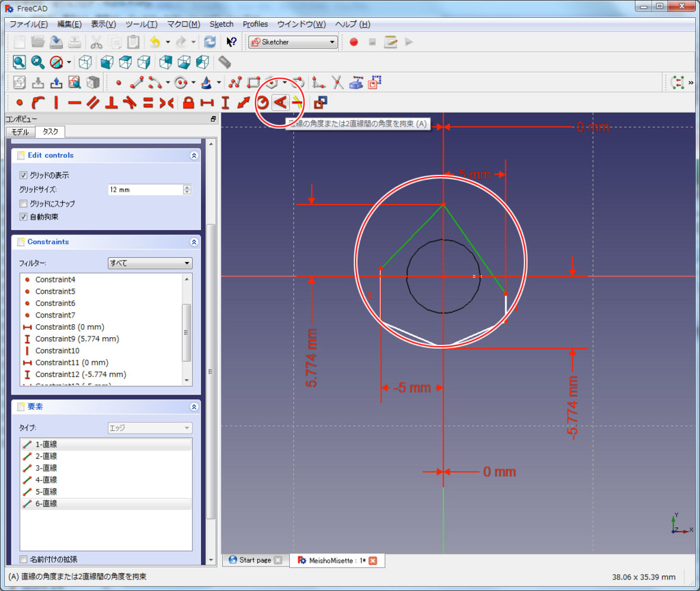Screen dimensions: 700x591
Task: Select the horizontal distance constraint icon
Action: 206,103
